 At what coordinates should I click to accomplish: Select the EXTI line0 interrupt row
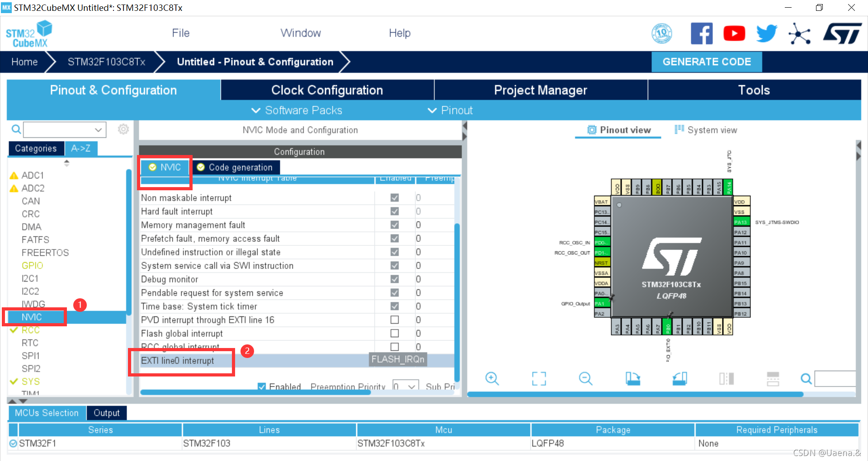(297, 360)
